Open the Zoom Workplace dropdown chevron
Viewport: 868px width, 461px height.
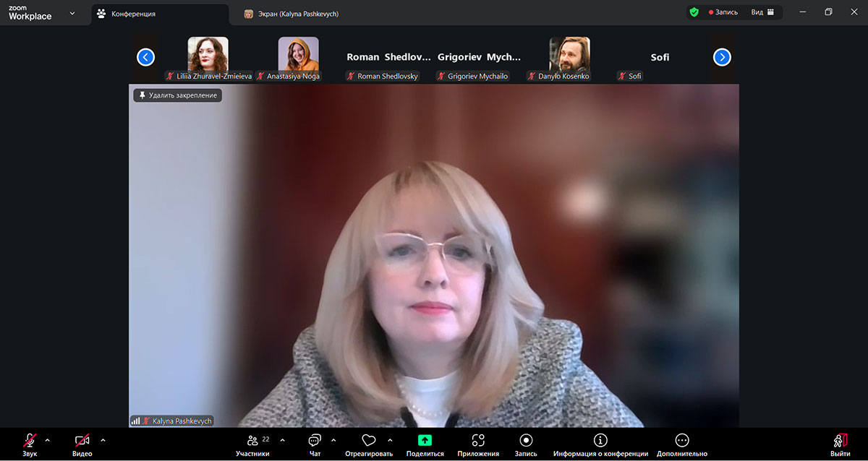[x=72, y=13]
